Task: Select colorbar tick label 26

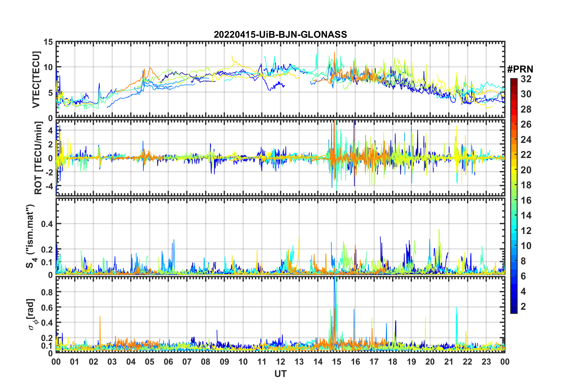Action: click(x=526, y=124)
